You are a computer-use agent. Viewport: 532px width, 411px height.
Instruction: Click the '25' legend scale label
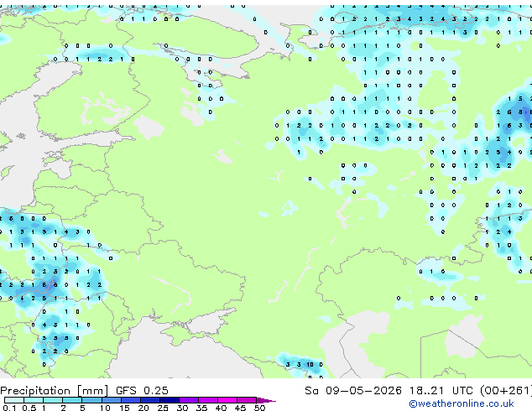[x=163, y=408]
